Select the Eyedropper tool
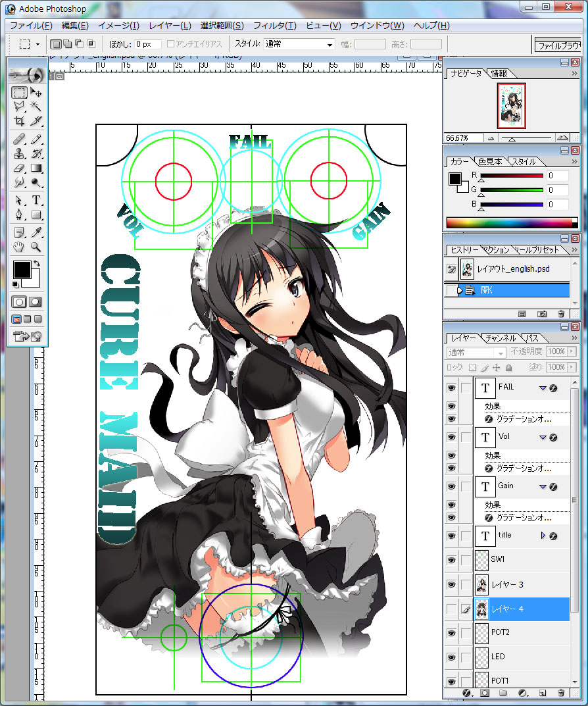Image resolution: width=588 pixels, height=706 pixels. click(36, 232)
